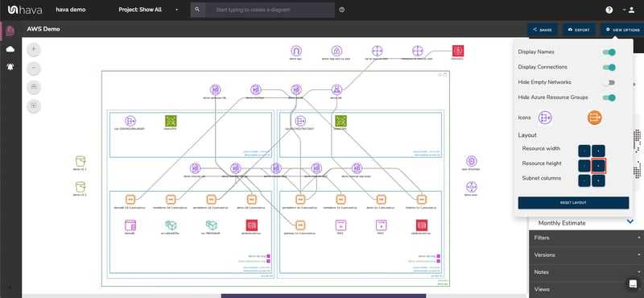This screenshot has height=298, width=644.
Task: Expand the Monthly Estimate section
Action: click(x=586, y=223)
